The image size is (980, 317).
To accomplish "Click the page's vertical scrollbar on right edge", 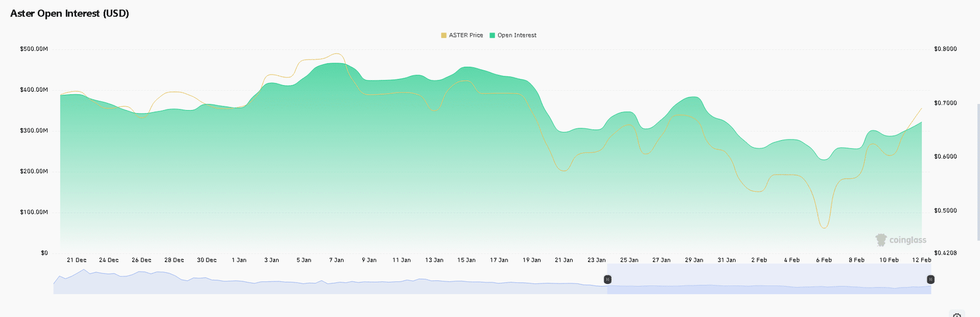I will [x=978, y=171].
